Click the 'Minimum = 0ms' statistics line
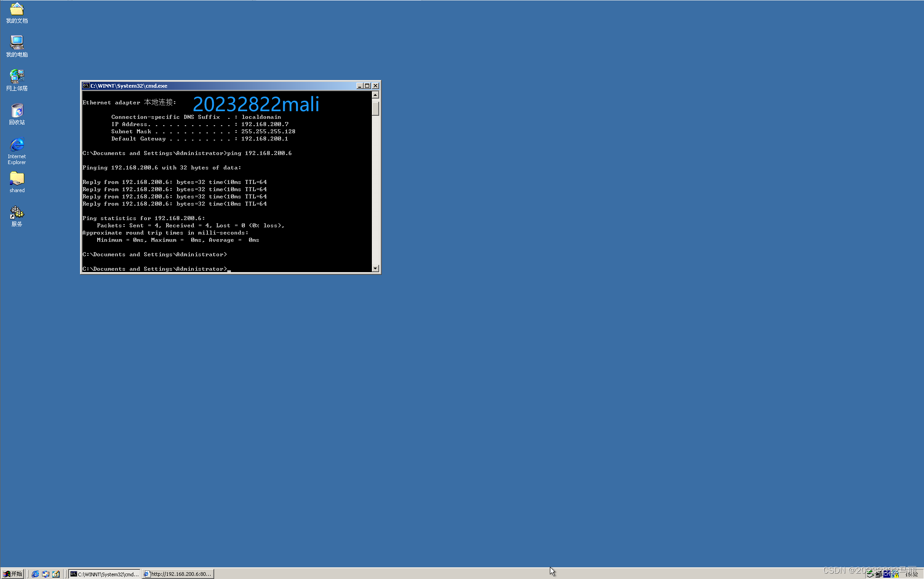Viewport: 924px width, 579px height. [x=178, y=240]
